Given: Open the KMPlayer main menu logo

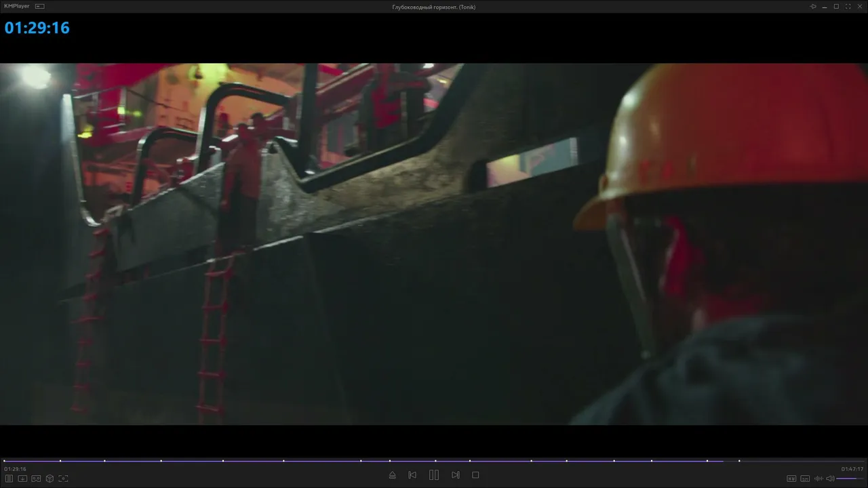Looking at the screenshot, I should coord(17,6).
